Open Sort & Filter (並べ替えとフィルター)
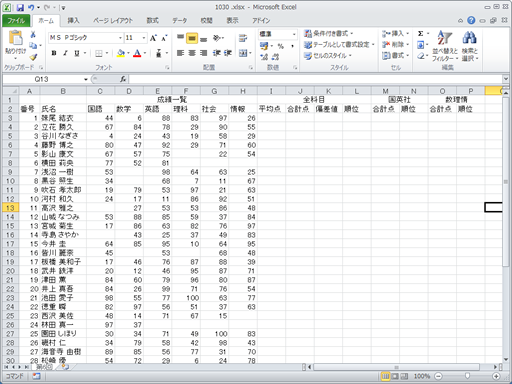 coord(445,46)
